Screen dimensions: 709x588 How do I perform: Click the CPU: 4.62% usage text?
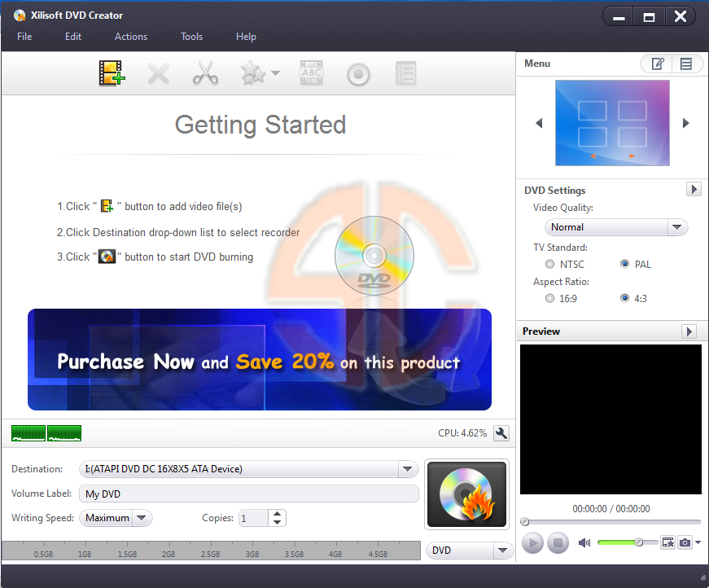[x=462, y=433]
